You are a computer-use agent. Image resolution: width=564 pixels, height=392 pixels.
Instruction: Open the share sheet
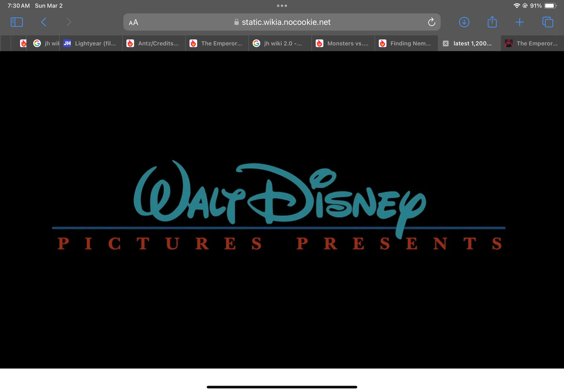(x=492, y=22)
